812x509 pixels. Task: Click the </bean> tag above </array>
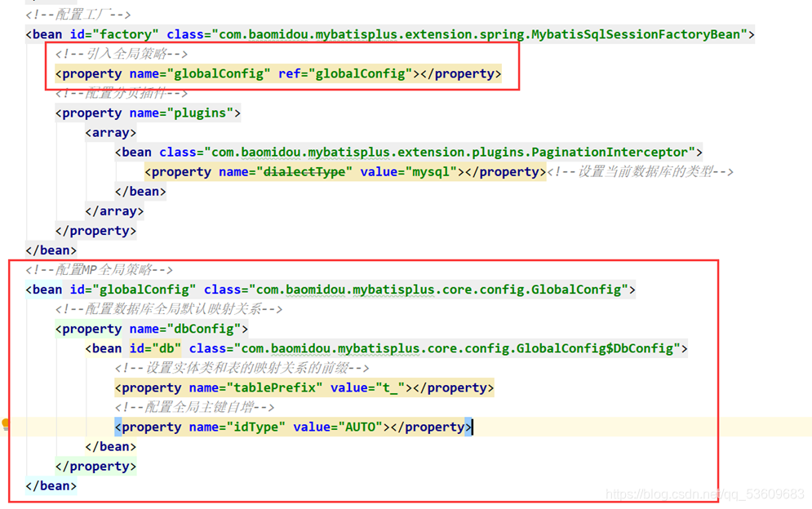click(x=140, y=192)
